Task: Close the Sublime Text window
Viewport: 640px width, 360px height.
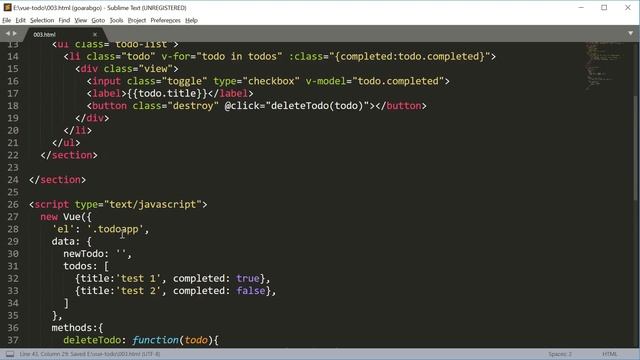Action: [x=628, y=7]
